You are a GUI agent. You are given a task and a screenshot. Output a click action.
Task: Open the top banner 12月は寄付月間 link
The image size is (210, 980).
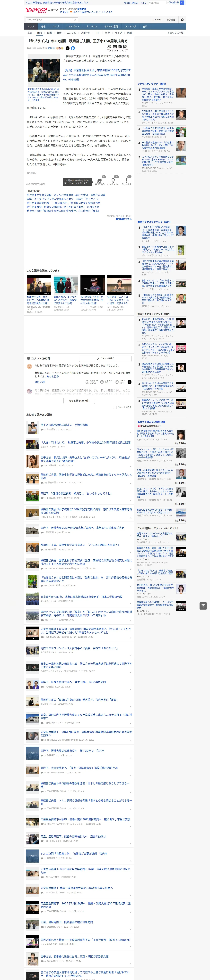coord(57,3)
